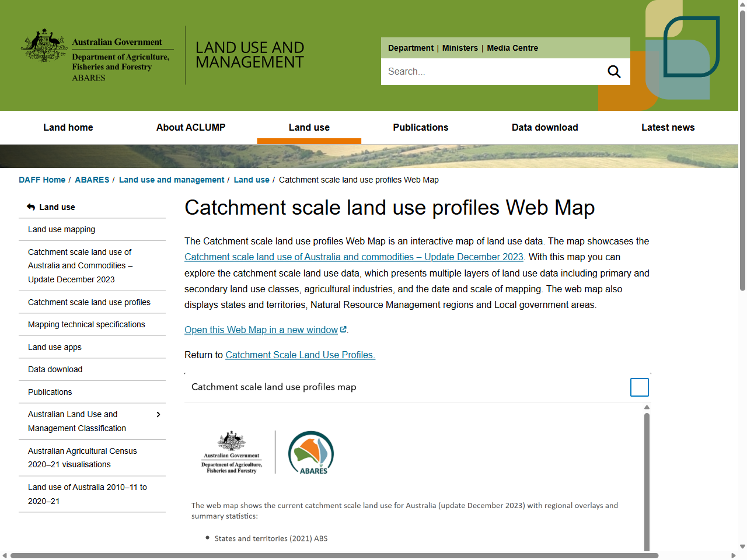Open About ACLUMP in the main menu
The image size is (747, 560).
click(190, 128)
